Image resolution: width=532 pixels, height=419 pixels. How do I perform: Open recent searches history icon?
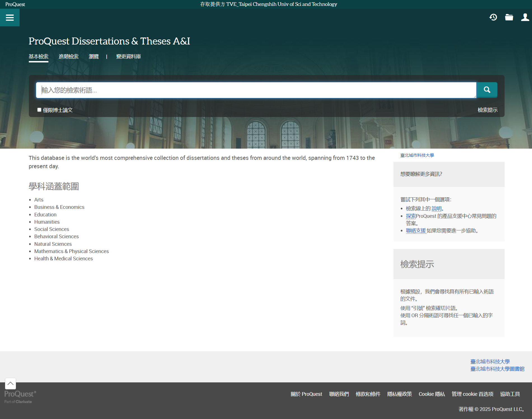tap(493, 17)
